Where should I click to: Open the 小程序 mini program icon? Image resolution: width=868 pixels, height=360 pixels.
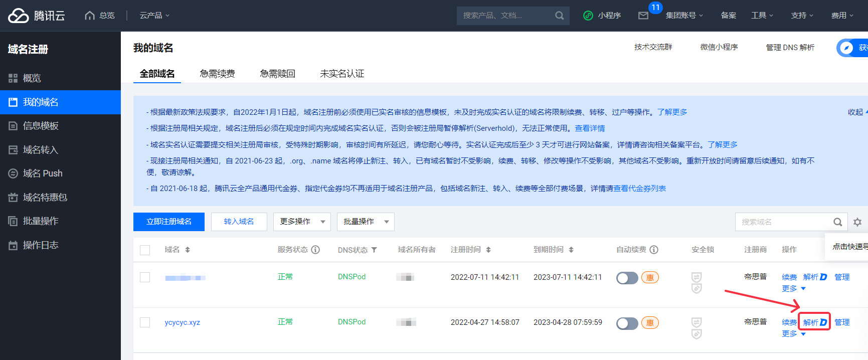[x=588, y=16]
